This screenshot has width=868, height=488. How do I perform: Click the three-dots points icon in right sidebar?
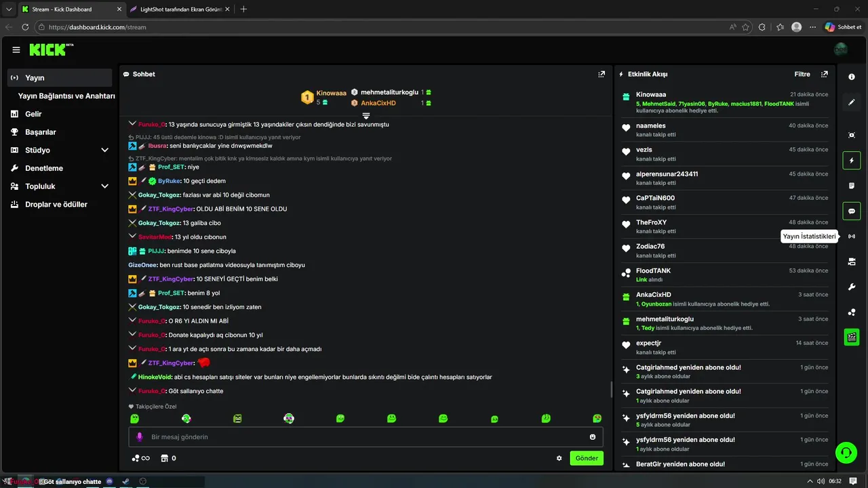click(x=852, y=312)
